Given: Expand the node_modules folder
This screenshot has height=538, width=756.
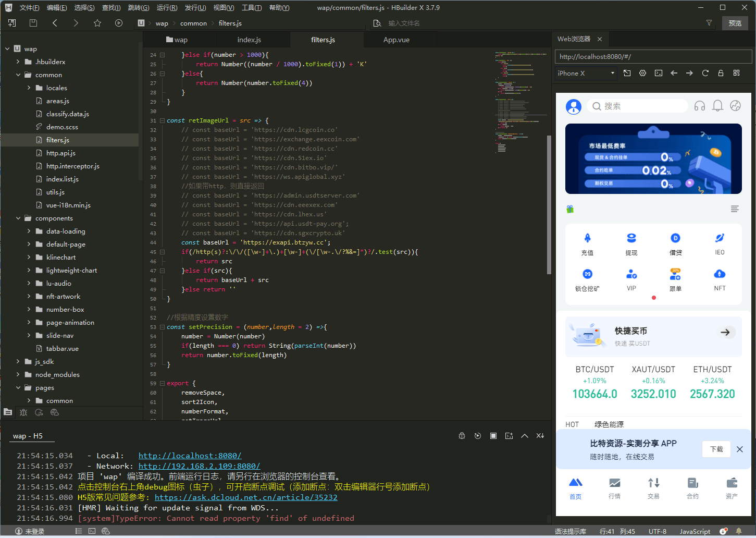Looking at the screenshot, I should [x=18, y=374].
